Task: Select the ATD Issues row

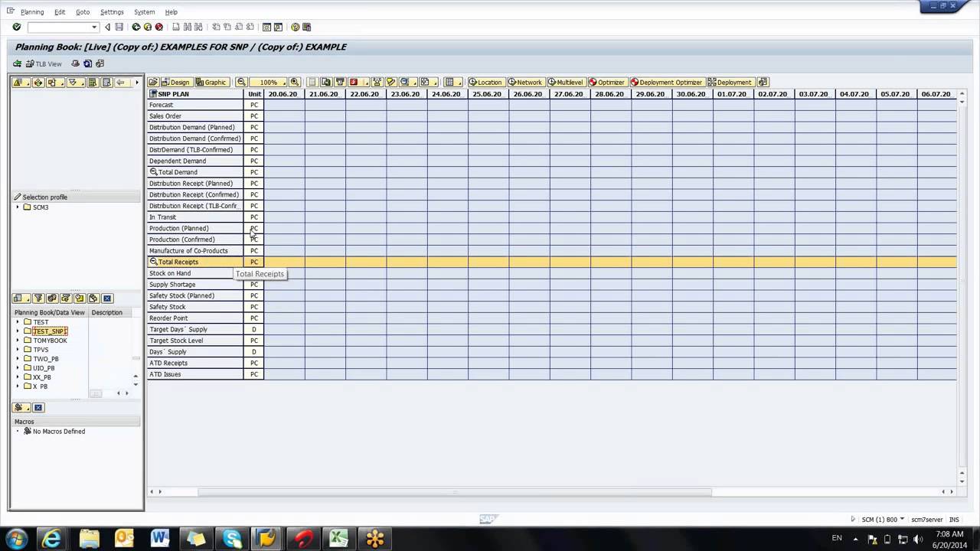Action: pyautogui.click(x=195, y=374)
